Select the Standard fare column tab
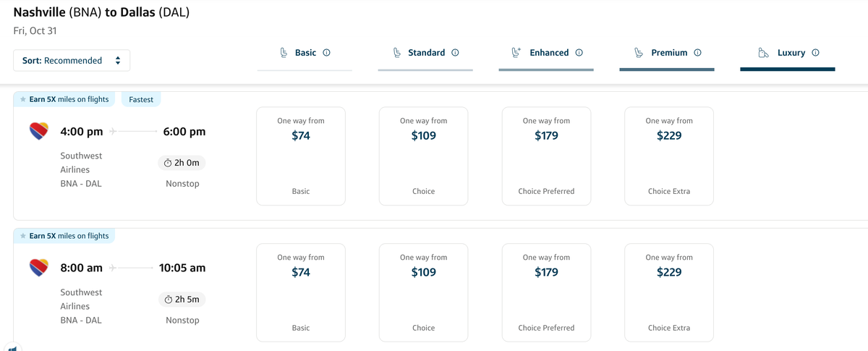Image resolution: width=868 pixels, height=351 pixels. point(425,54)
